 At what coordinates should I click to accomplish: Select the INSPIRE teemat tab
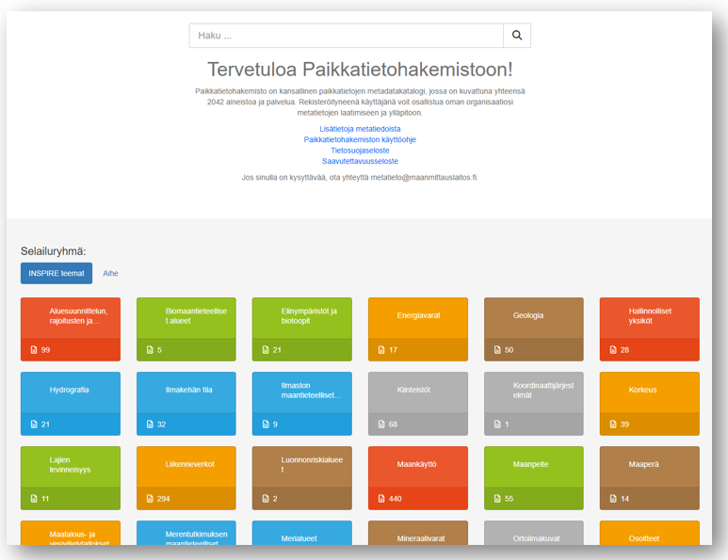pos(57,273)
